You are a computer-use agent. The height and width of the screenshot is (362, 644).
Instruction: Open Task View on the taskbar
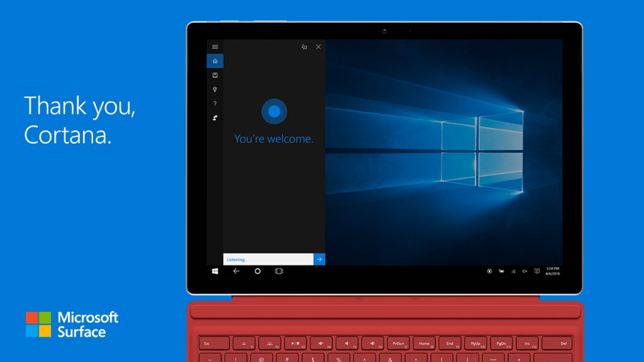pyautogui.click(x=279, y=271)
